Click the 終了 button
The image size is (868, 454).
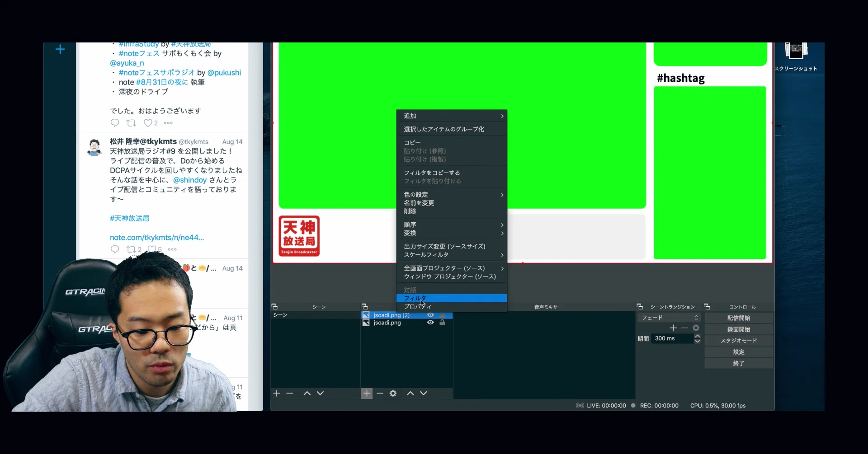(739, 363)
